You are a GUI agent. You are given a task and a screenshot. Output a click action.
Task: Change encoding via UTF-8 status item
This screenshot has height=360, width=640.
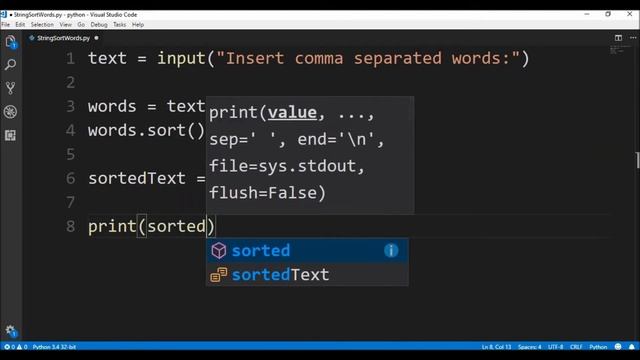(556, 347)
